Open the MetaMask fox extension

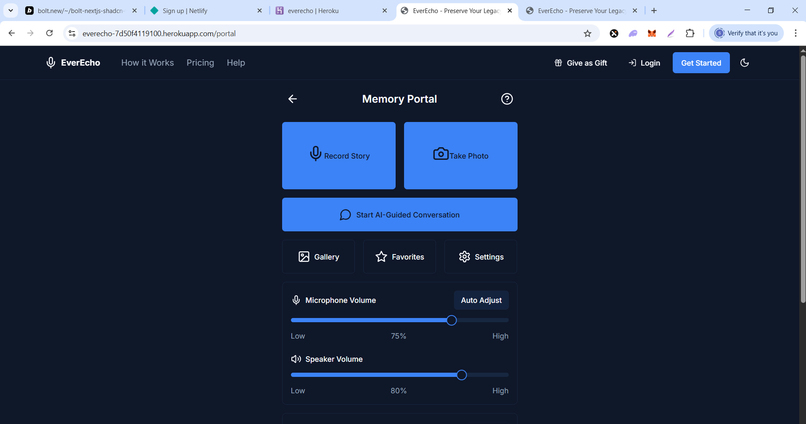[x=652, y=33]
